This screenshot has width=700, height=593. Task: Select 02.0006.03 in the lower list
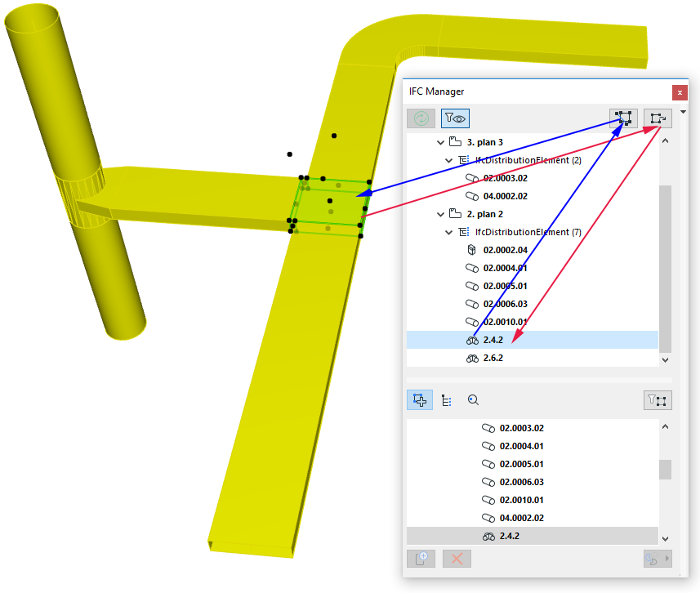tap(521, 482)
